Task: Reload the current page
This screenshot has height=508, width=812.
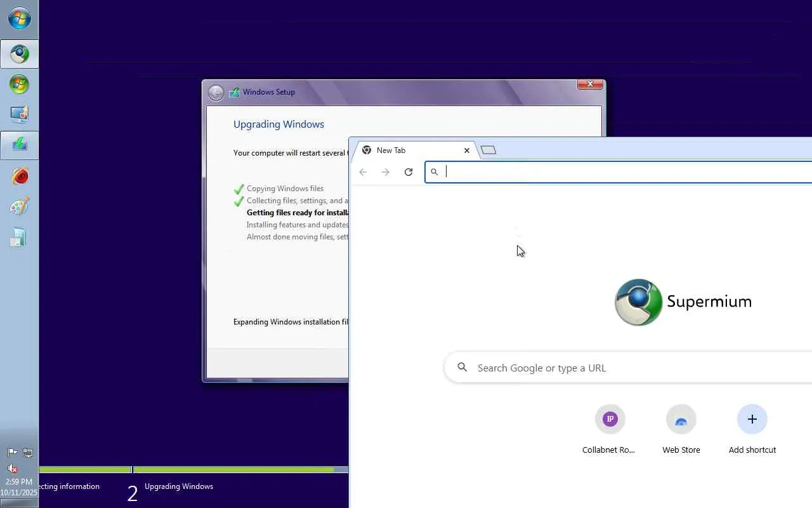Action: [409, 172]
